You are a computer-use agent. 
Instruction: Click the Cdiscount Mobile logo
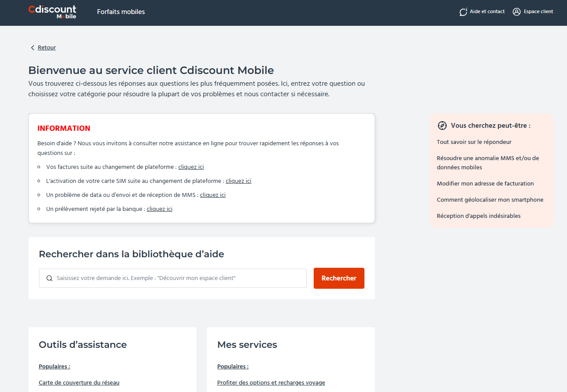(52, 12)
